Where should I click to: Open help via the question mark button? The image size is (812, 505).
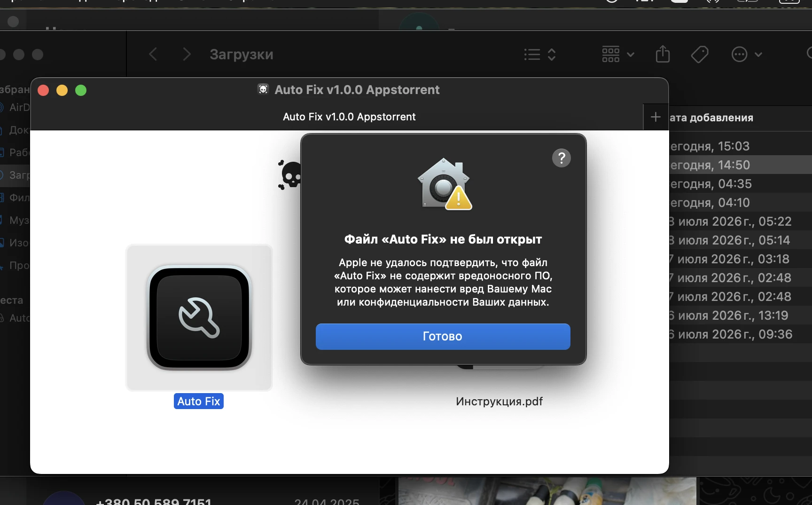pos(561,158)
